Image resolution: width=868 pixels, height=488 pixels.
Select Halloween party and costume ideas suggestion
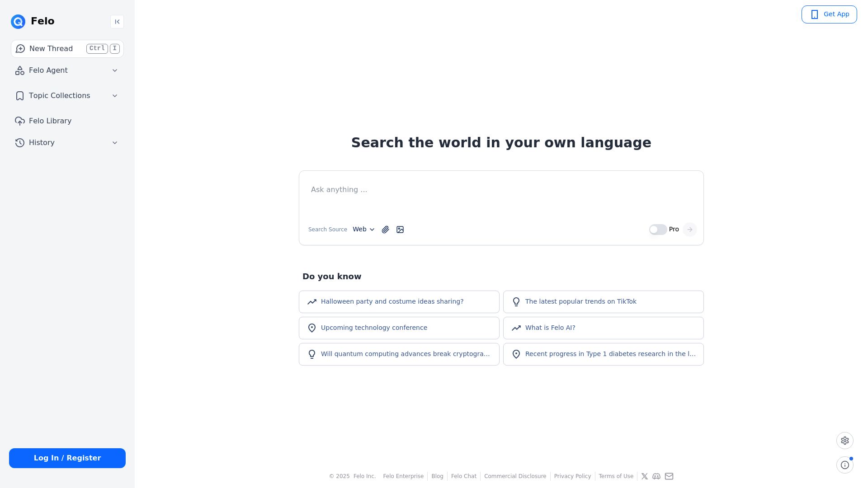coord(399,302)
